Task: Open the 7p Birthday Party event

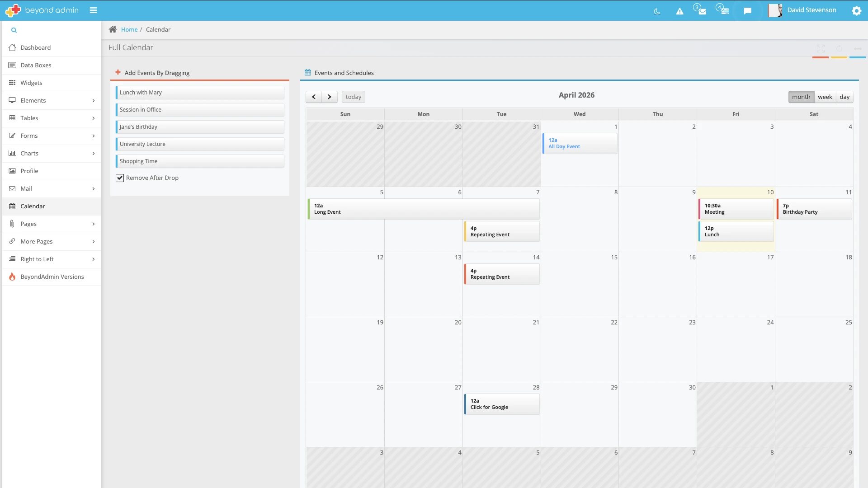Action: 814,209
